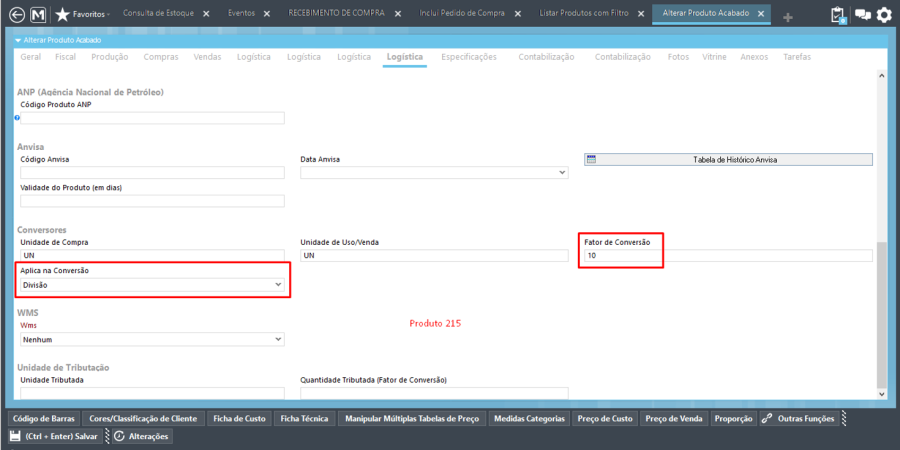Screen dimensions: 900x450
Task: Open the clipboard tasks icon
Action: click(x=839, y=14)
